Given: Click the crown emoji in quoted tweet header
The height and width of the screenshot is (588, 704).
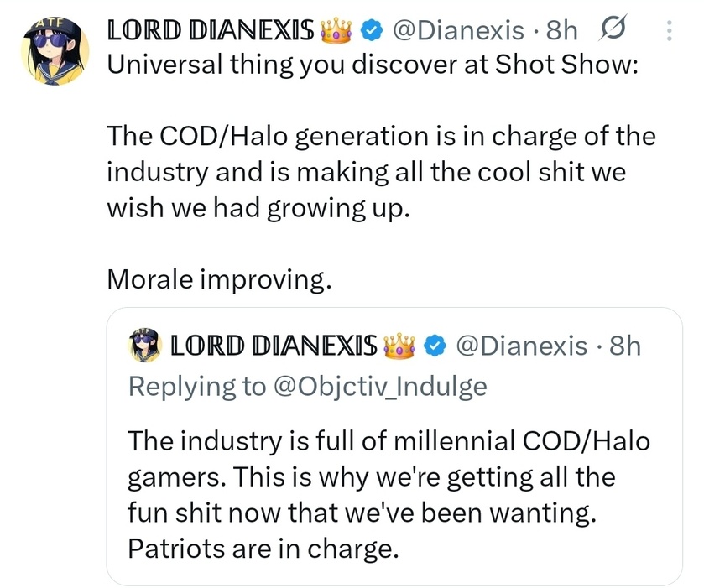Looking at the screenshot, I should coord(400,346).
